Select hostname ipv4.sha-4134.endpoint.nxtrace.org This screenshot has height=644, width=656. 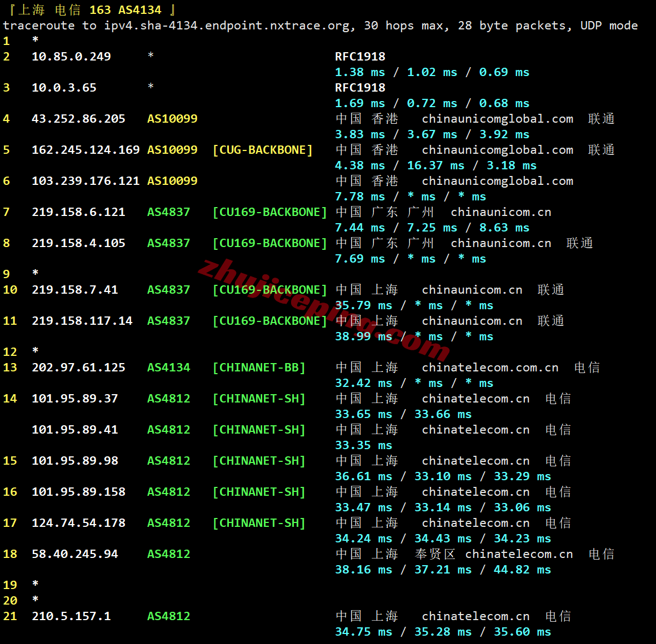click(x=227, y=26)
